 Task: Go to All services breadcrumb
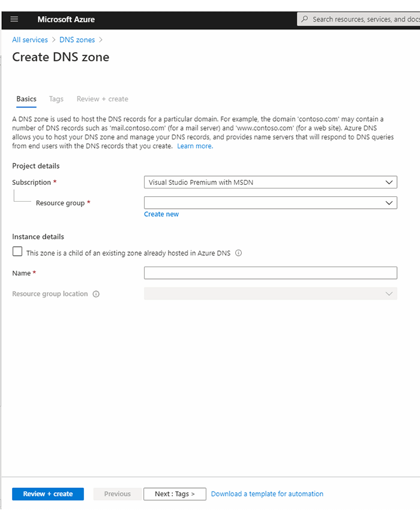coord(30,40)
